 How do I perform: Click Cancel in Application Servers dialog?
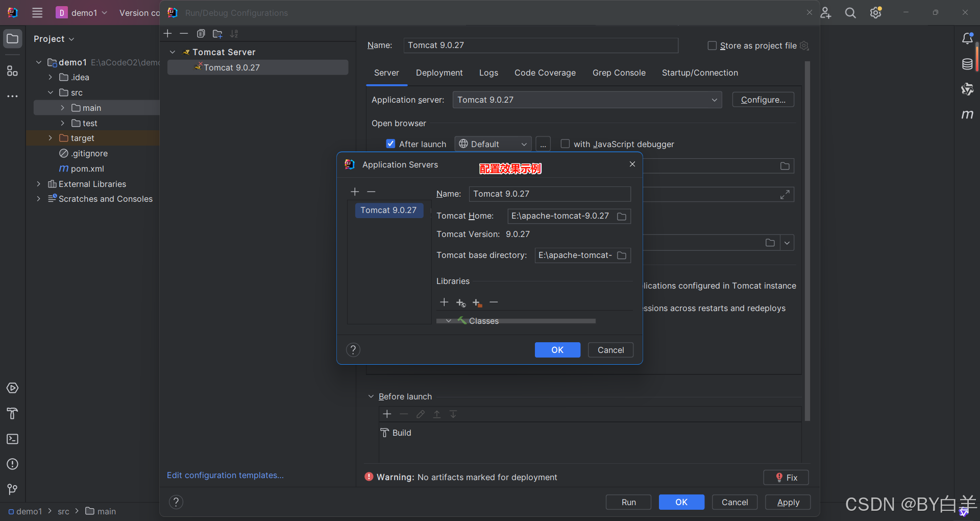click(x=610, y=350)
